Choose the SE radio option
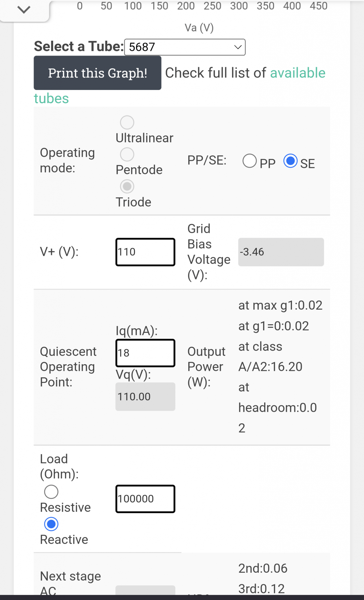The image size is (364, 600). [x=290, y=161]
